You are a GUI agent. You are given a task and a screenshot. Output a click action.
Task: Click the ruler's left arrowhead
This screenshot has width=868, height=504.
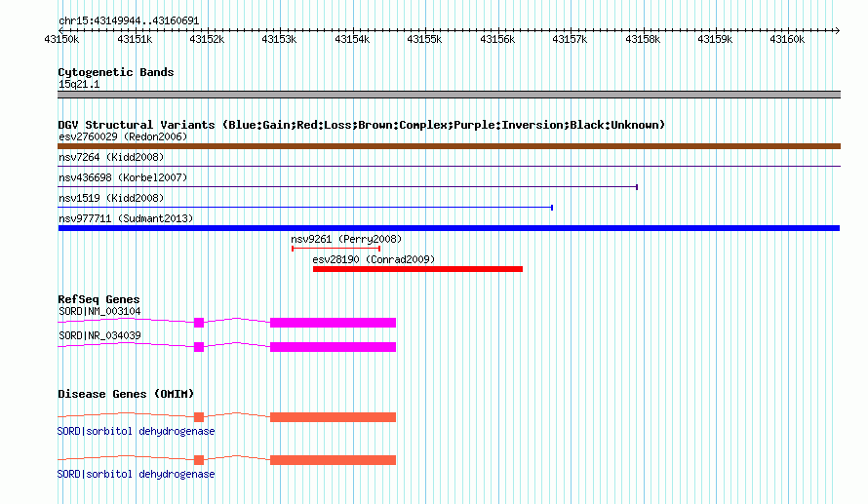pyautogui.click(x=60, y=30)
